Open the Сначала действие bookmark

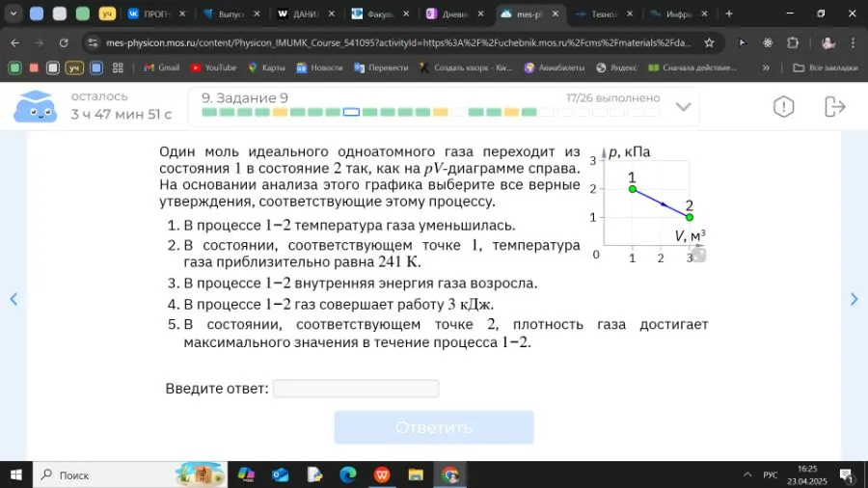click(692, 68)
